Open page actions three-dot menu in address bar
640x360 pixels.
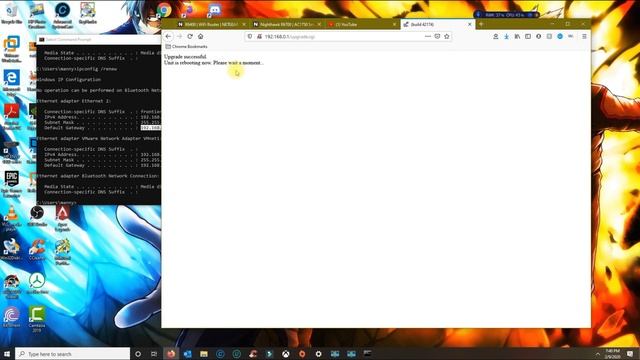coord(428,36)
